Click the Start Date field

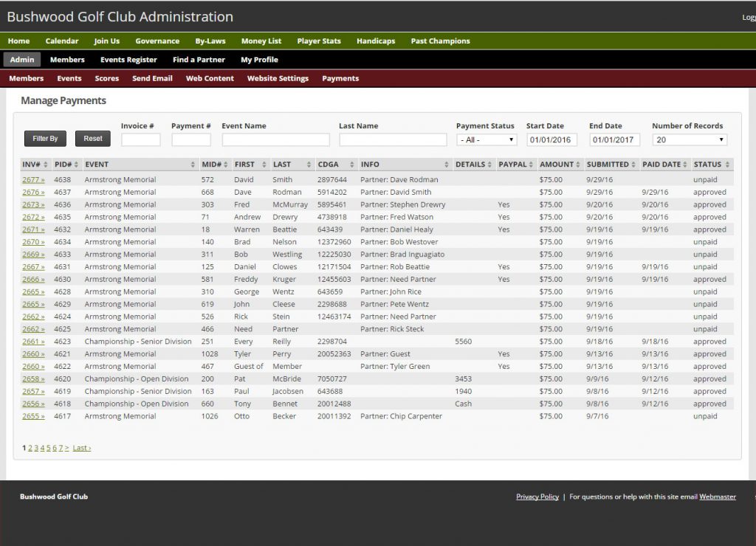tap(551, 139)
